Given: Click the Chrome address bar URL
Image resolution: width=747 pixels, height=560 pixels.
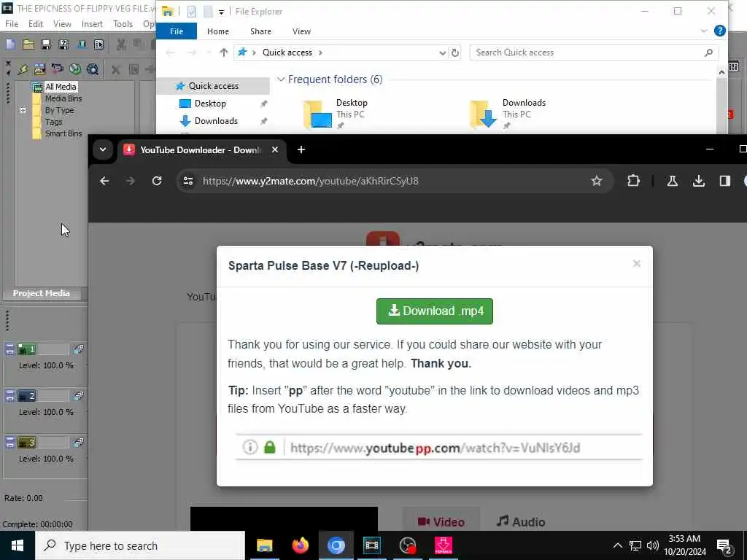Looking at the screenshot, I should click(310, 181).
